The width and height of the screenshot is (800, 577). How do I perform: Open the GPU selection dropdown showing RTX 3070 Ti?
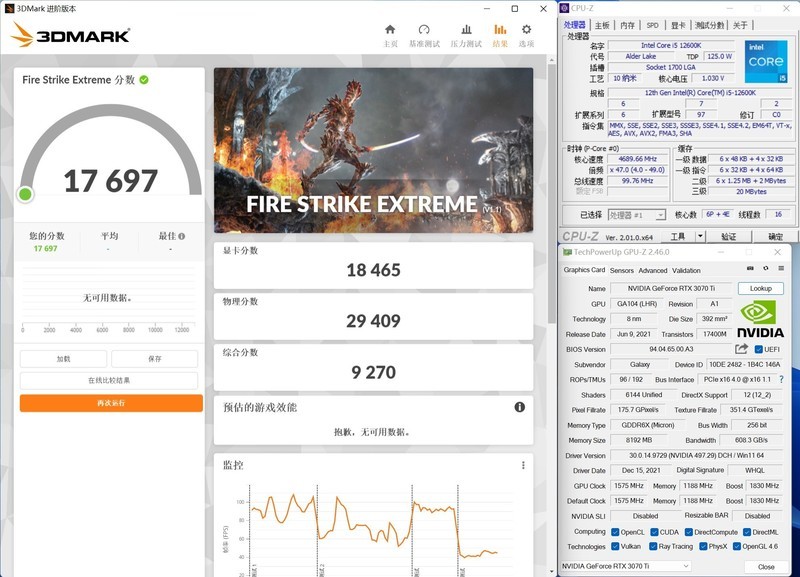pyautogui.click(x=686, y=566)
